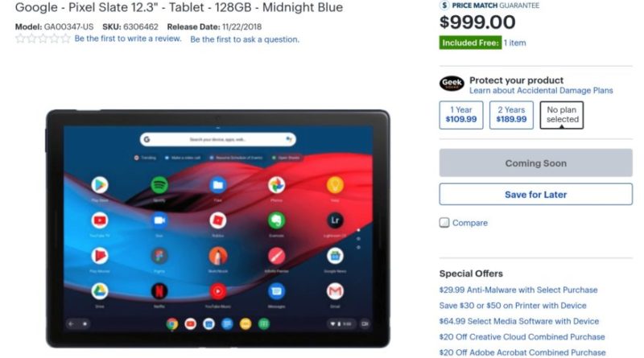Click the Price Match dollar icon
This screenshot has width=644, height=358.
click(x=444, y=5)
